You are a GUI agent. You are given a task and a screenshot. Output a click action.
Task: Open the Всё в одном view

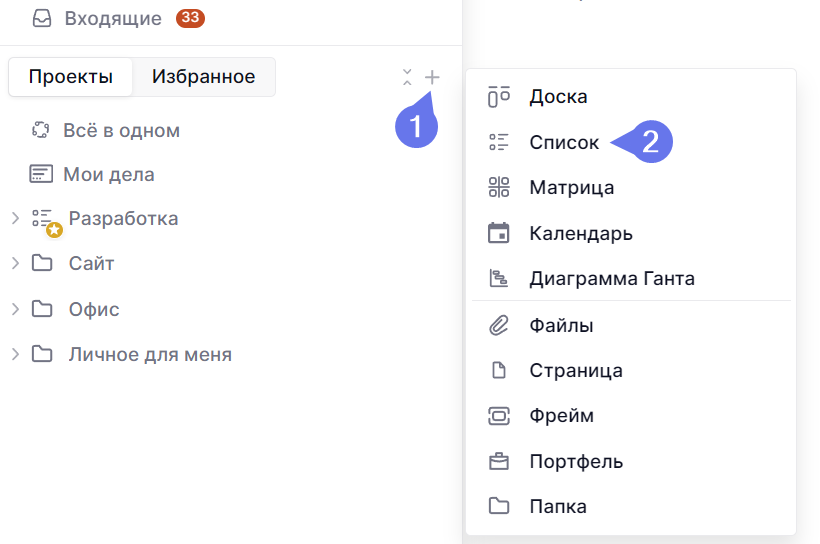pos(121,130)
